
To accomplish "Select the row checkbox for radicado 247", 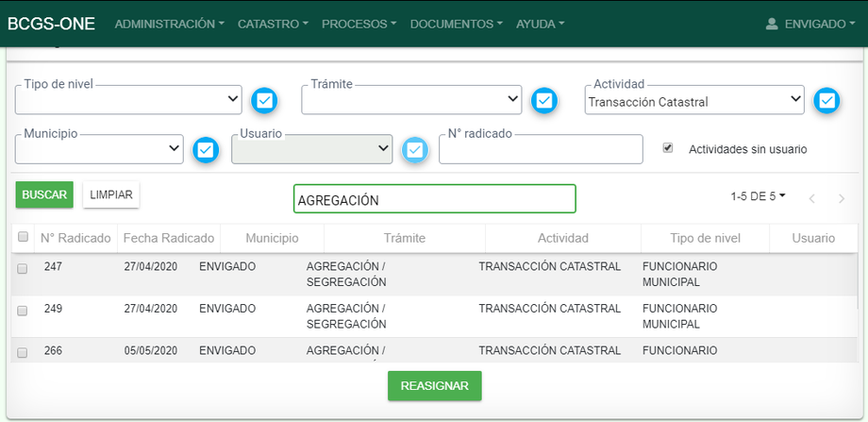I will (23, 268).
